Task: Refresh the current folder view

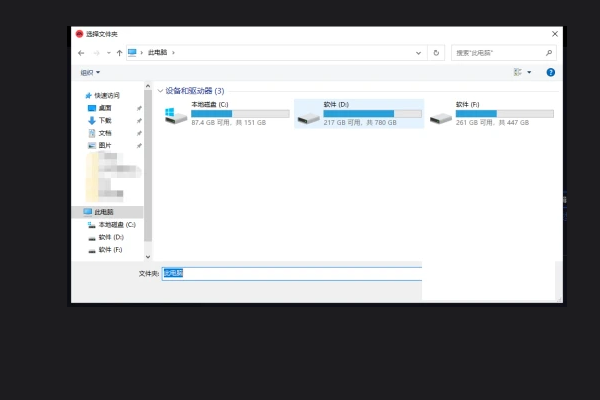Action: pyautogui.click(x=436, y=53)
